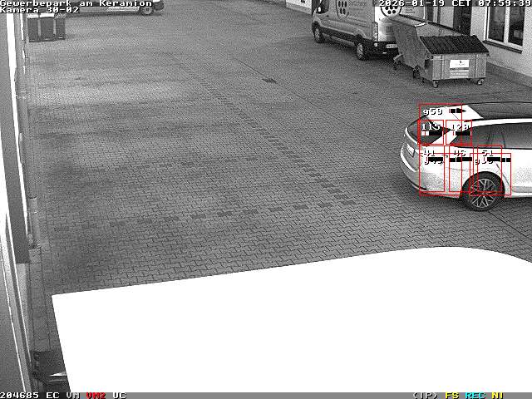Click the UC status indicator
This screenshot has height=399, width=532.
tap(119, 395)
